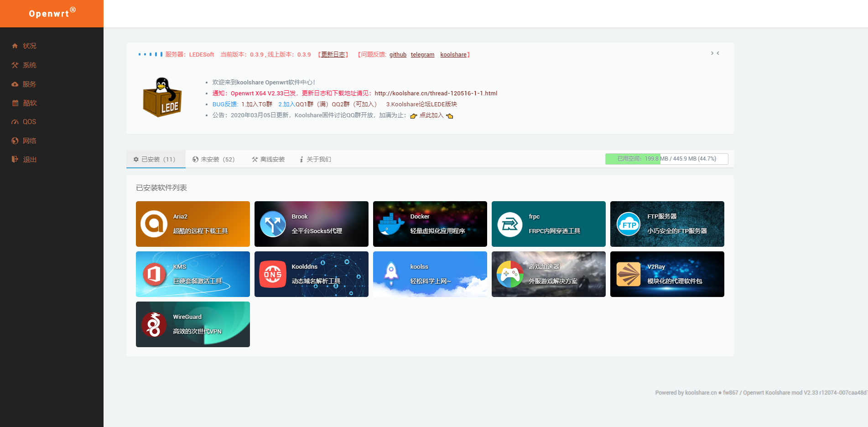Open the WireGuard VPN icon
Viewport: 868px width, 427px height.
154,324
